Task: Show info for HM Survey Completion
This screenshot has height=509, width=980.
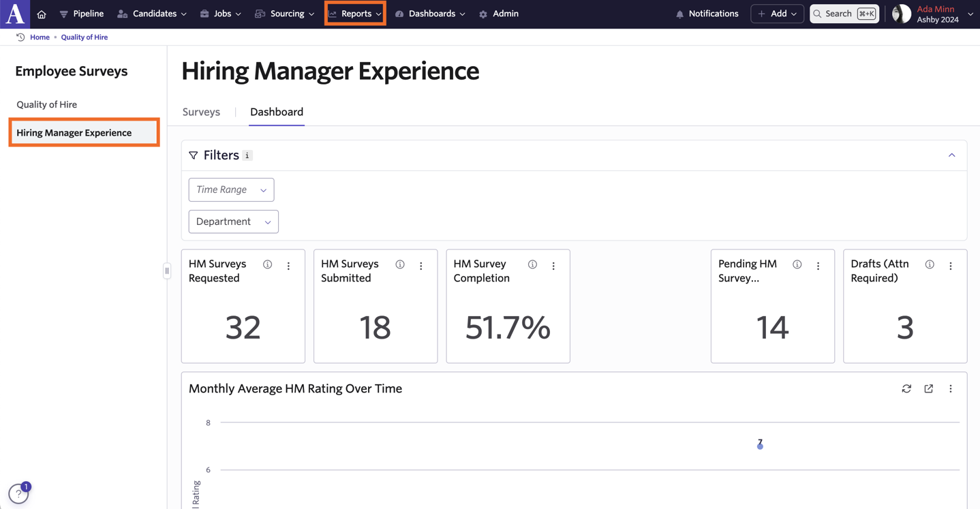Action: tap(532, 264)
